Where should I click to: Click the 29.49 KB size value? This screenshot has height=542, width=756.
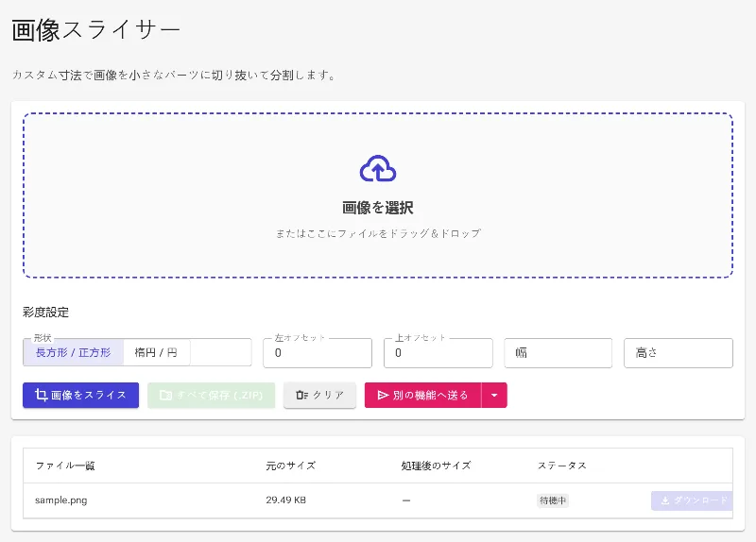coord(286,500)
